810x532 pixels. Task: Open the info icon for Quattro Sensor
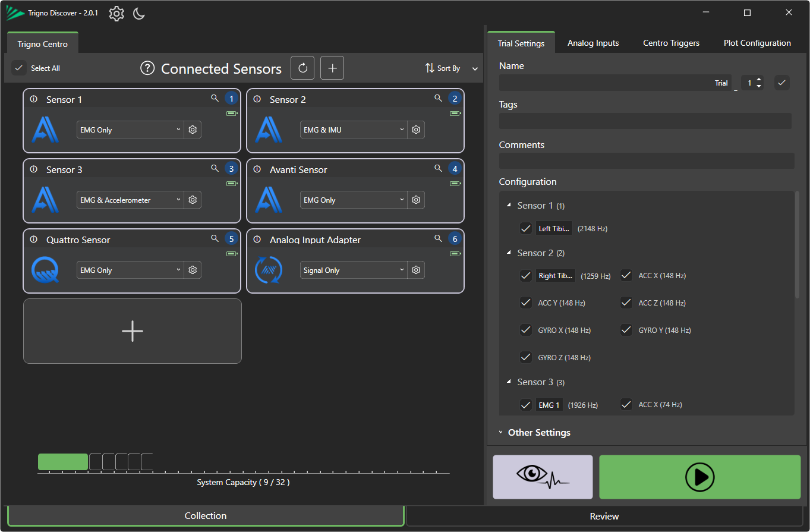33,239
